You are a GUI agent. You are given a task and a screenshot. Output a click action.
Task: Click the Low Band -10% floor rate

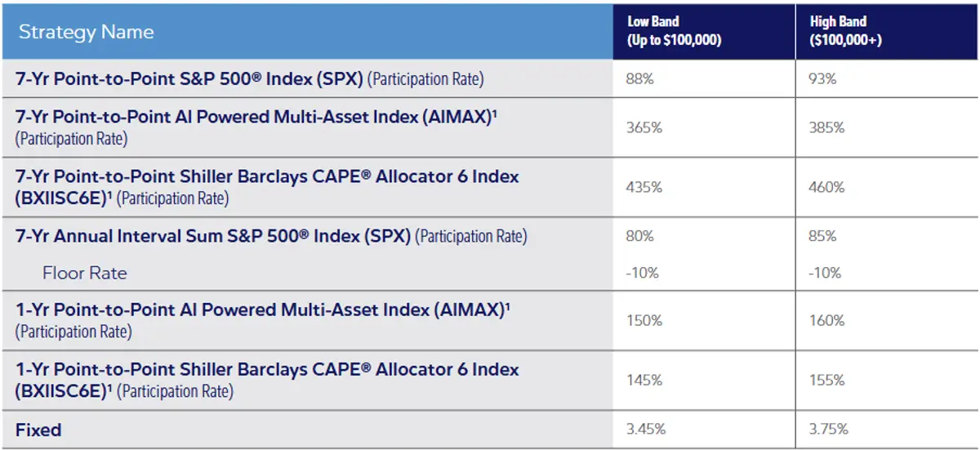642,273
